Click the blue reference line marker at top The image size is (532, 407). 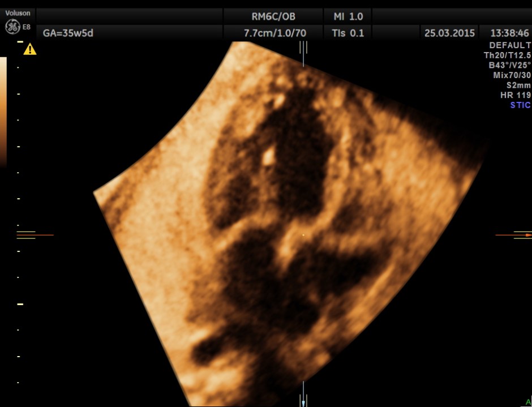tap(303, 54)
